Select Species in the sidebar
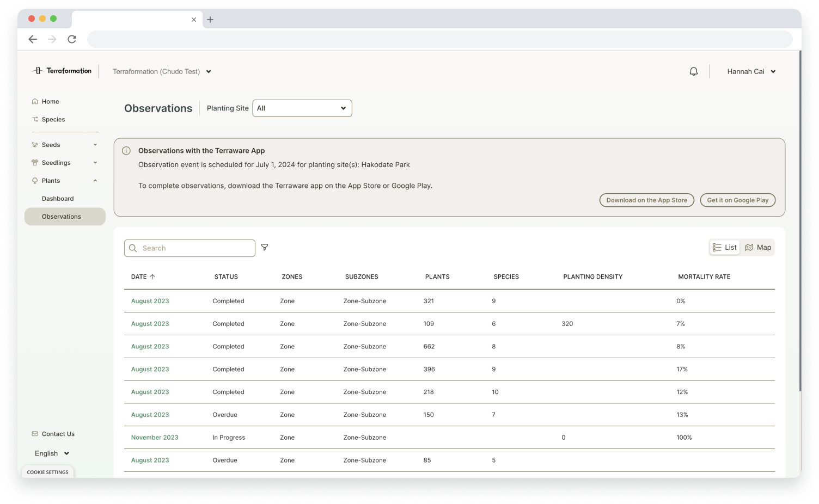 (53, 119)
